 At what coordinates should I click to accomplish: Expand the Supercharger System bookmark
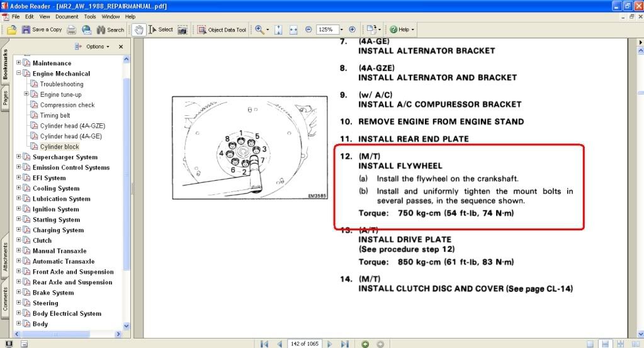point(18,156)
